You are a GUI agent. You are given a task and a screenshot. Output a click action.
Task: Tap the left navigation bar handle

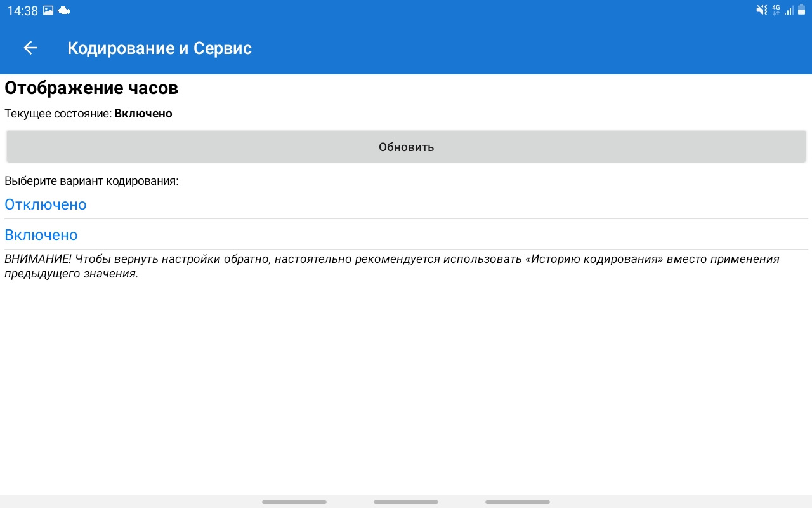point(294,502)
